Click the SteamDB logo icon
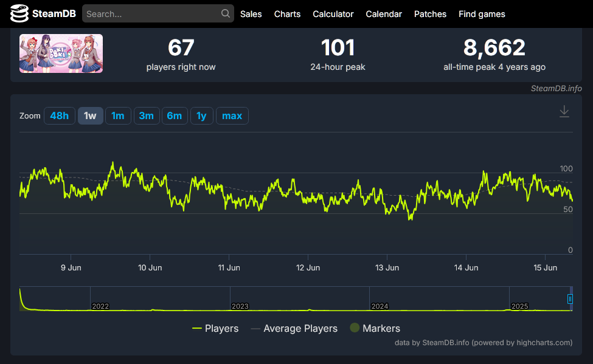This screenshot has height=364, width=593. click(19, 13)
